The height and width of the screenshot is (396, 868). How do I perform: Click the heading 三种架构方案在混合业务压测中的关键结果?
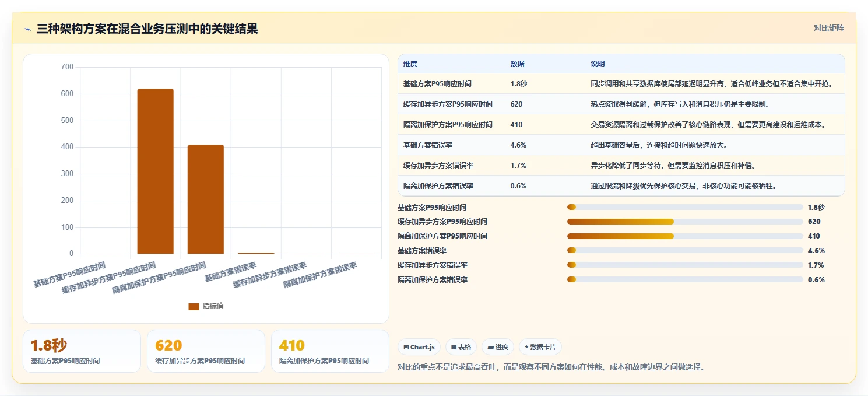coord(147,29)
